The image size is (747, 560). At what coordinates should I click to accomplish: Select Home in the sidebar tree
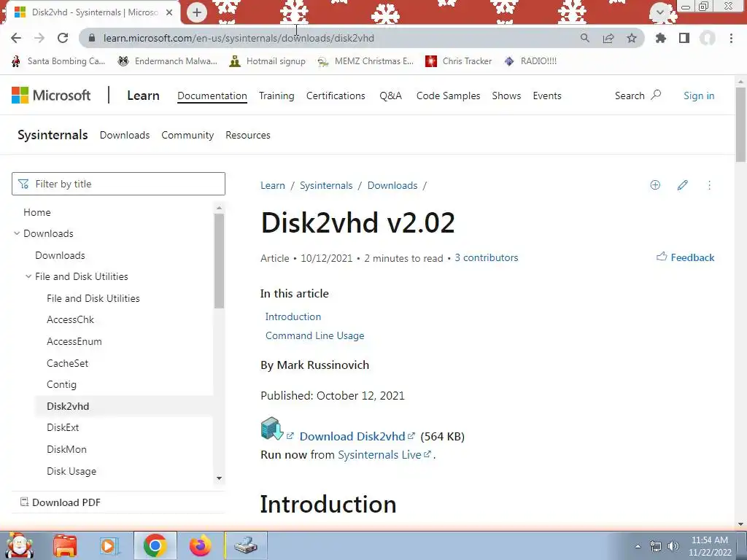coord(37,212)
